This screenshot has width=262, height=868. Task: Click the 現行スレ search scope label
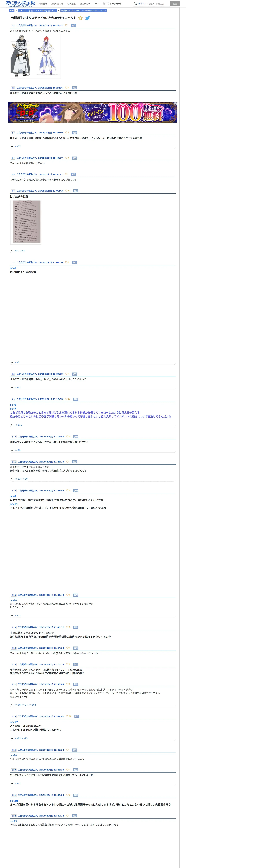142,4
